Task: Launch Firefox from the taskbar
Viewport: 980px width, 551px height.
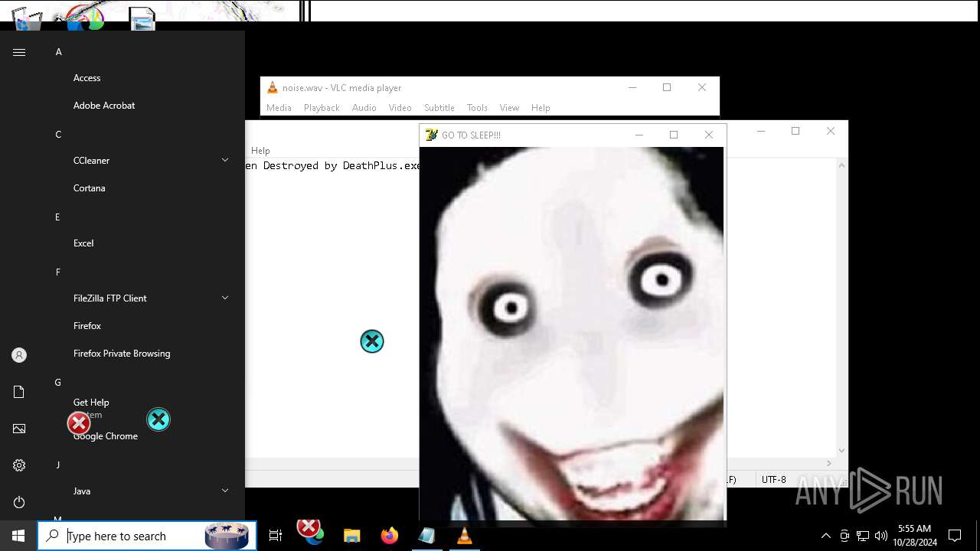Action: coord(390,536)
